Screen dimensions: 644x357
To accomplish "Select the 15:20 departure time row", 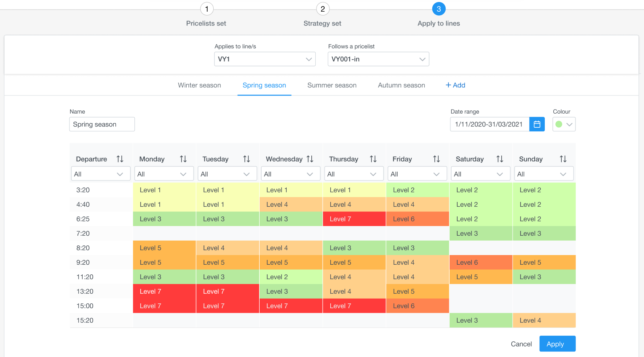I will tap(323, 320).
